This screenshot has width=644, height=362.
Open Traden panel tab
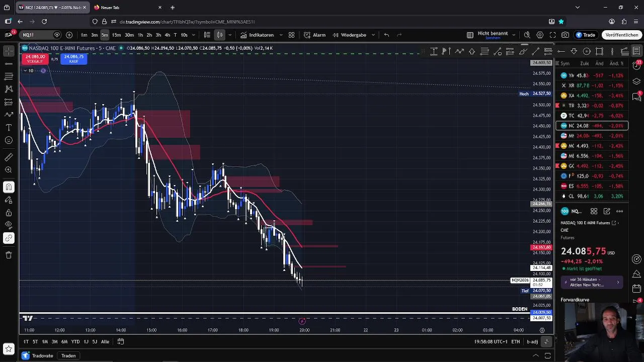pyautogui.click(x=68, y=355)
